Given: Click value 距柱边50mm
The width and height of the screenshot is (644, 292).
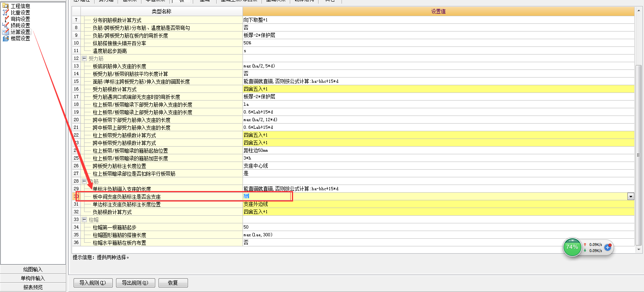Looking at the screenshot, I should [x=255, y=150].
